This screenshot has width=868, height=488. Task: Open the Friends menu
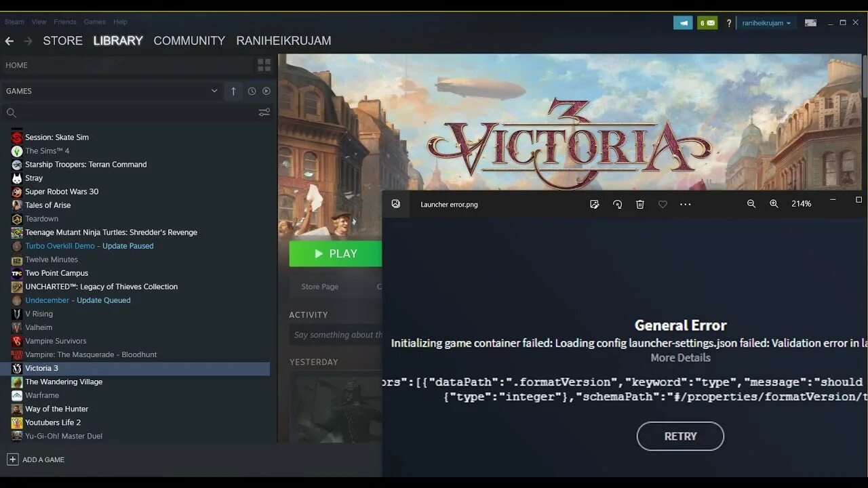click(65, 22)
